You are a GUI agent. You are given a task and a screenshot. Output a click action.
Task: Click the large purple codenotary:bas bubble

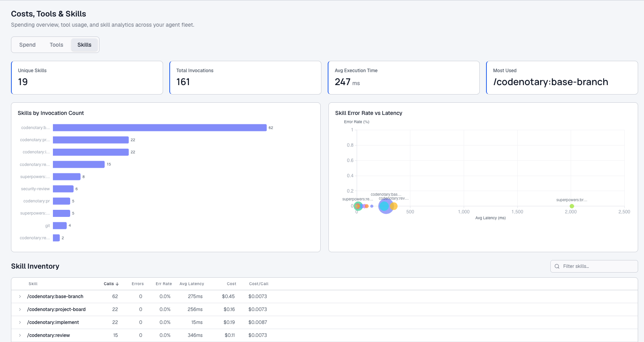point(385,207)
